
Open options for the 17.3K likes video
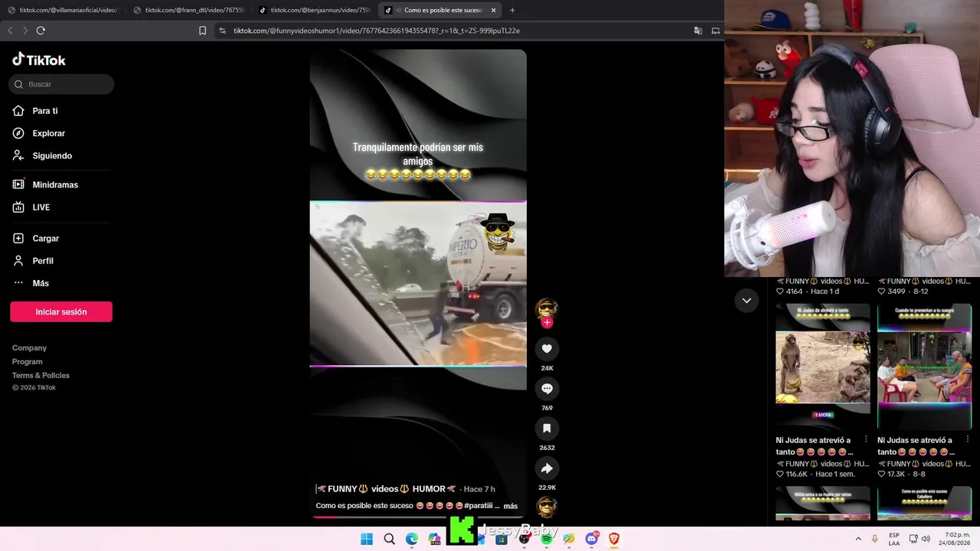point(967,439)
